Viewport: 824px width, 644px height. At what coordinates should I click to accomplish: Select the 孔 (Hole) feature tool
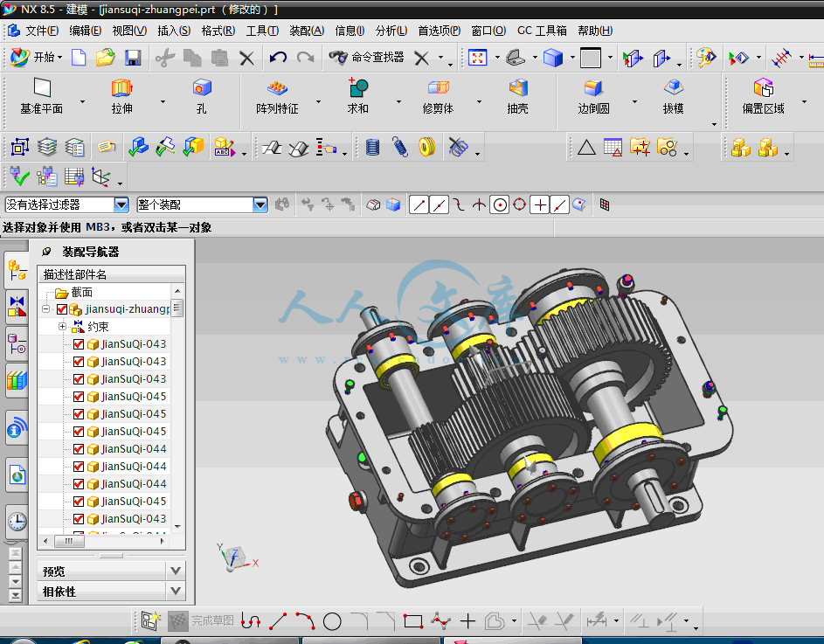pos(202,88)
